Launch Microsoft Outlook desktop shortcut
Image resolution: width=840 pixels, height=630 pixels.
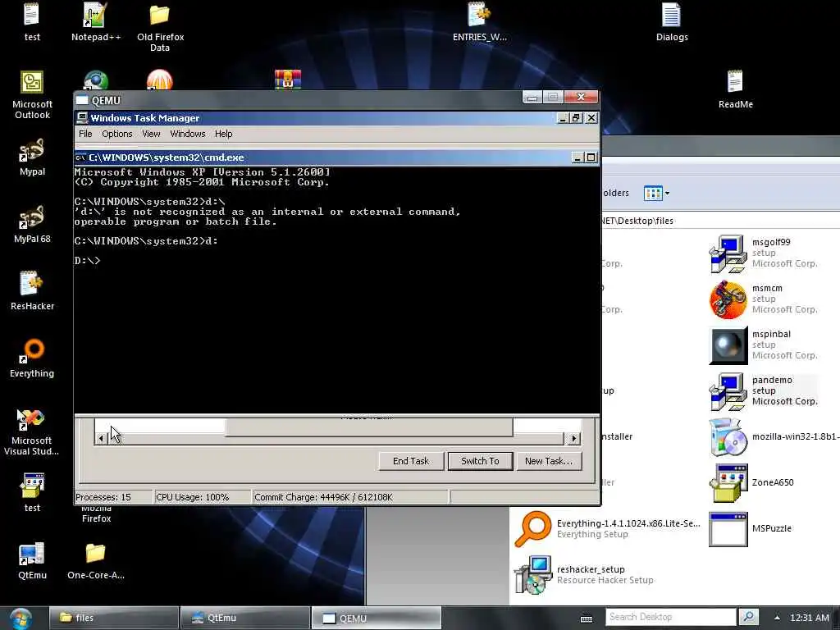tap(32, 95)
